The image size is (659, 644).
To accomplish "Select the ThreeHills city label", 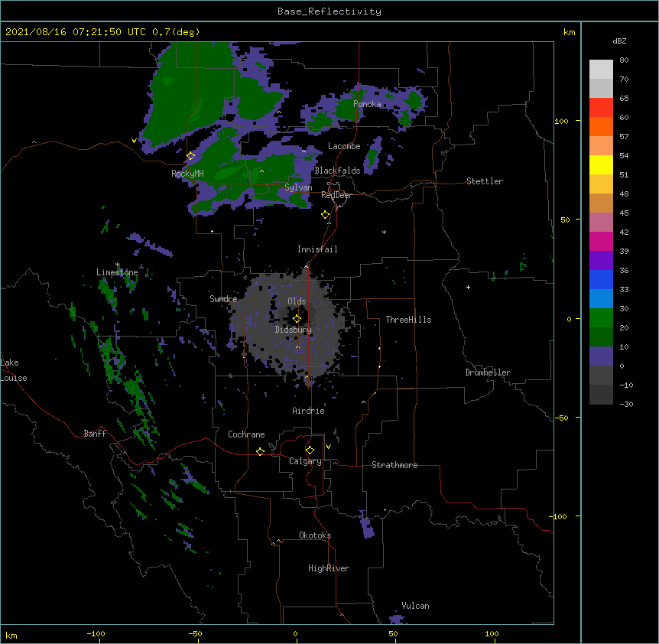I will (x=408, y=320).
